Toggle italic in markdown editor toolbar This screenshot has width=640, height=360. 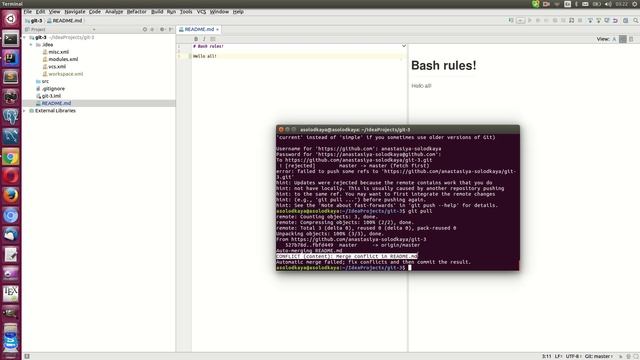point(204,39)
